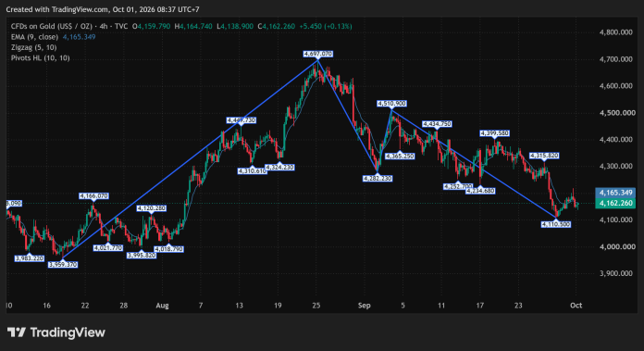Click the 22 date on time axis

coord(85,306)
